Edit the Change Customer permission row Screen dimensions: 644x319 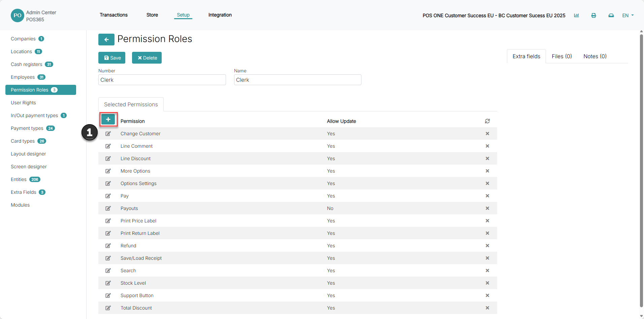(108, 134)
